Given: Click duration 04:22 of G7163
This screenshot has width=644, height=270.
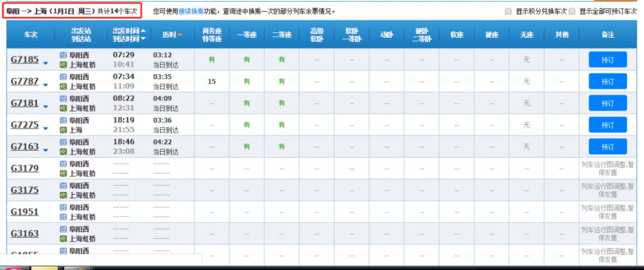Looking at the screenshot, I should pyautogui.click(x=163, y=142).
